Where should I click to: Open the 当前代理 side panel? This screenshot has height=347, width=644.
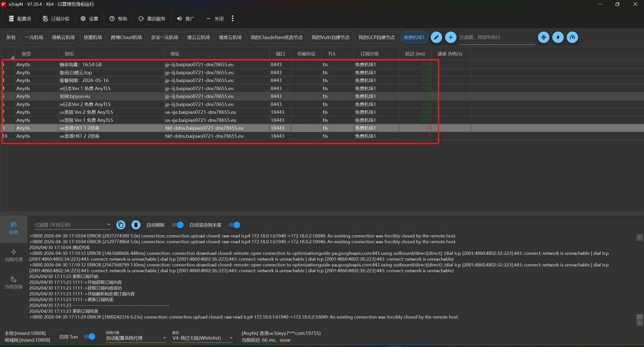point(13,255)
